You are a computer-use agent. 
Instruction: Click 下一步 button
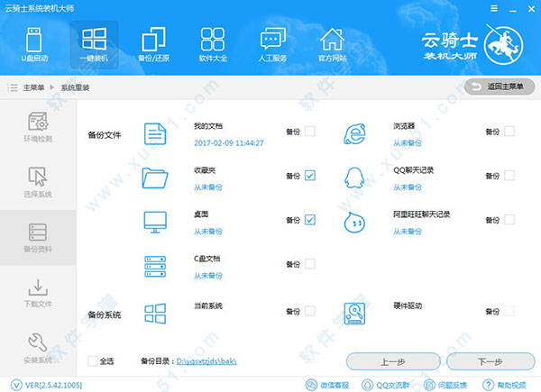pos(491,361)
